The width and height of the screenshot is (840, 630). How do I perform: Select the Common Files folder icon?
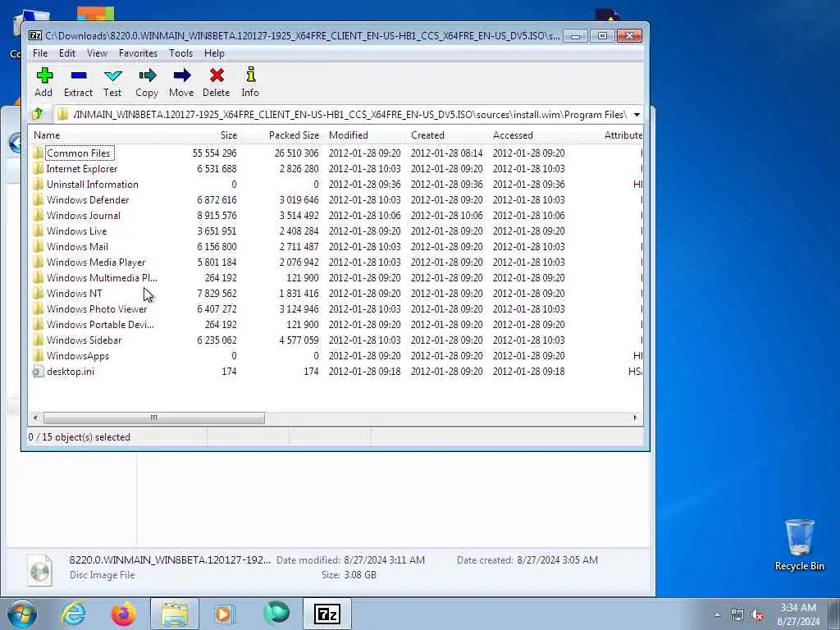38,153
